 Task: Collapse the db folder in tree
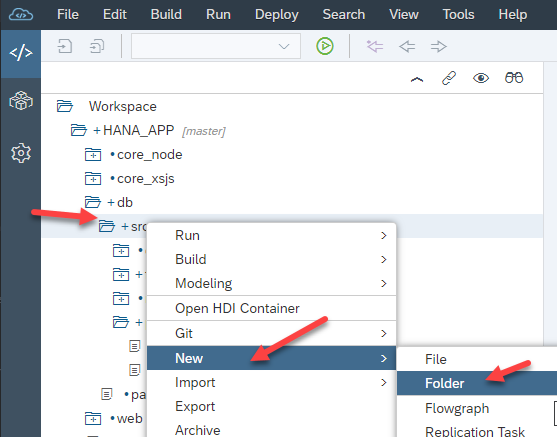click(x=93, y=203)
